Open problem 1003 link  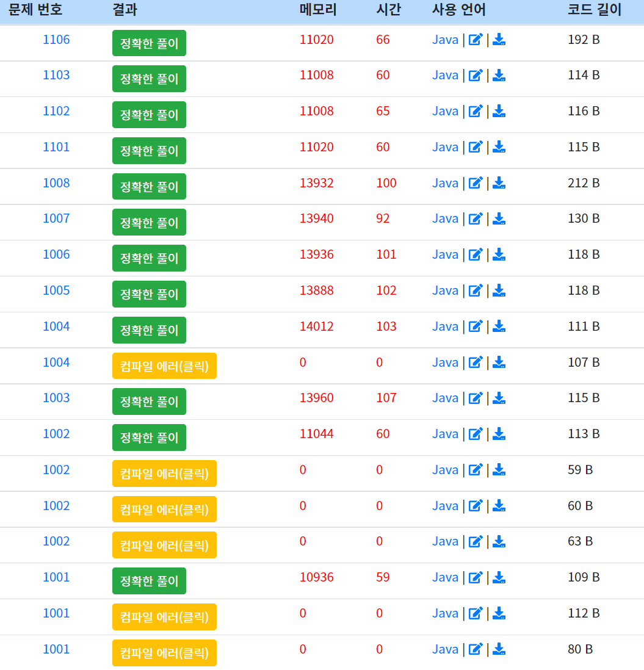click(x=56, y=398)
